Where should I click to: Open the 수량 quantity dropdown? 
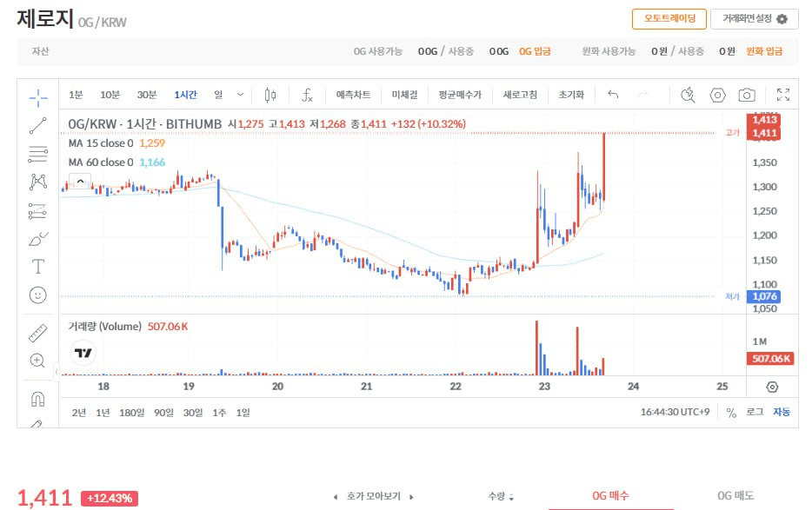[x=503, y=496]
